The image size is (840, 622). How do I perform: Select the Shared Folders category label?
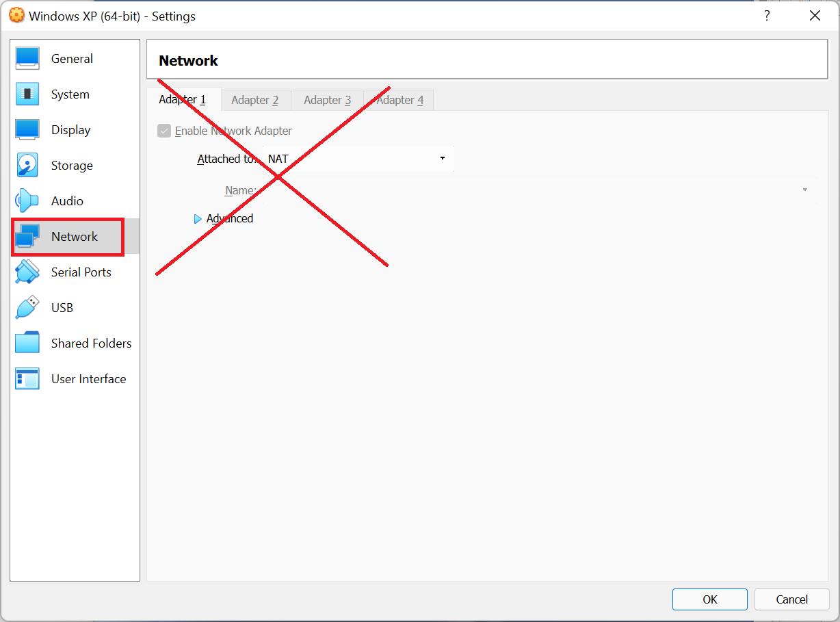92,344
